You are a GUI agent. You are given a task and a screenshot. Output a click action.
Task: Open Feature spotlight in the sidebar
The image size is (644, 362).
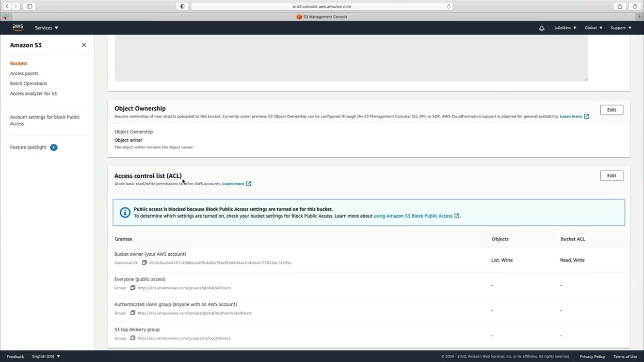coord(28,147)
